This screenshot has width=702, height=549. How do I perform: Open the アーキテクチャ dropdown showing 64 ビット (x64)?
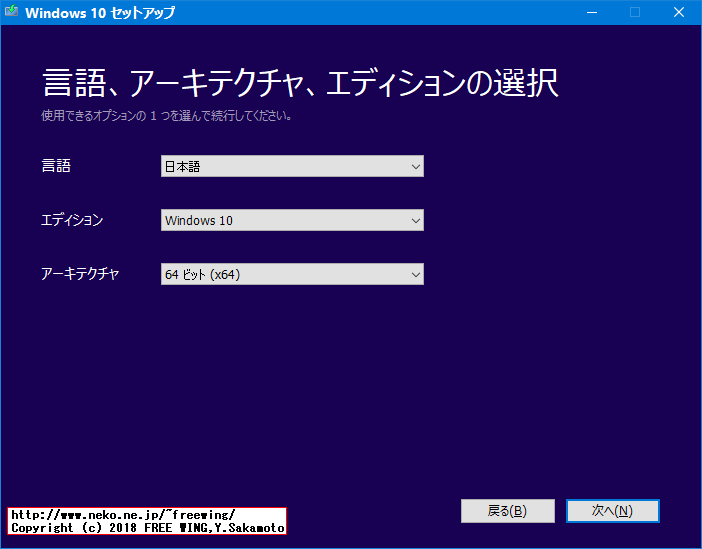(x=292, y=274)
